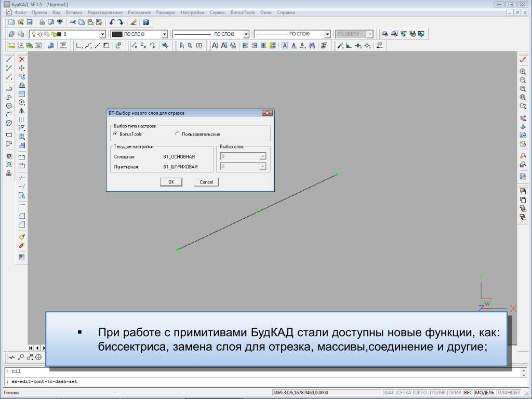The height and width of the screenshot is (399, 532).
Task: Open the BonusTools menu
Action: click(x=243, y=12)
